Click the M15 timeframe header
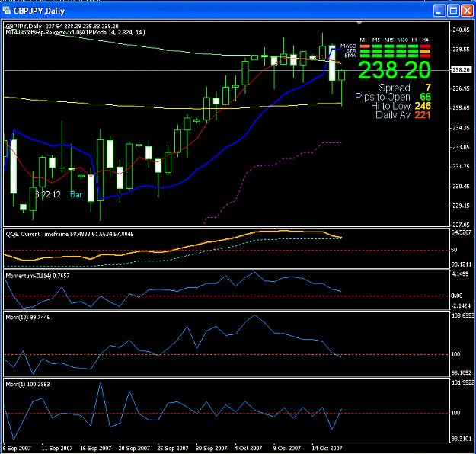The width and height of the screenshot is (476, 454). click(x=389, y=40)
